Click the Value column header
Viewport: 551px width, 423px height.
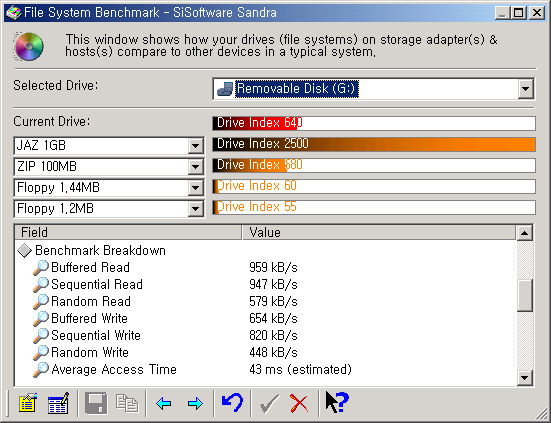pos(379,232)
